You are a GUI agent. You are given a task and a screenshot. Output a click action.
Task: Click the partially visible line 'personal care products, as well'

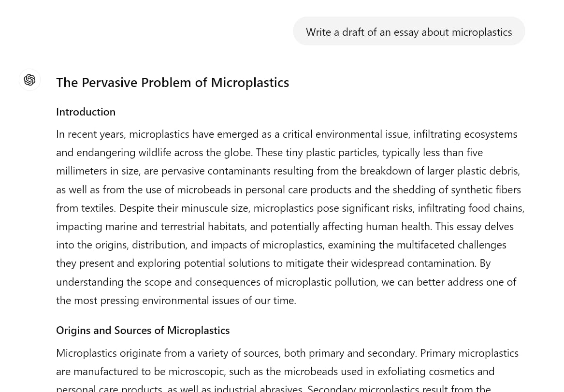pos(274,389)
